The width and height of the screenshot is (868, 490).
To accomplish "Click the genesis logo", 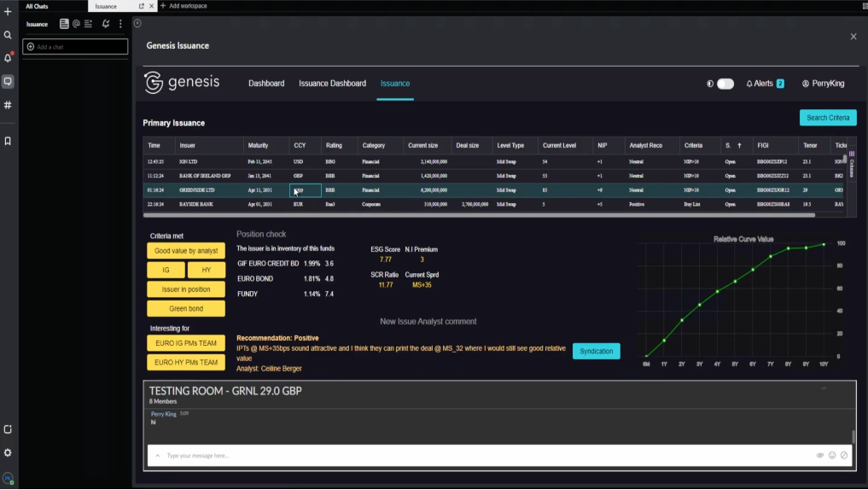I will [182, 83].
